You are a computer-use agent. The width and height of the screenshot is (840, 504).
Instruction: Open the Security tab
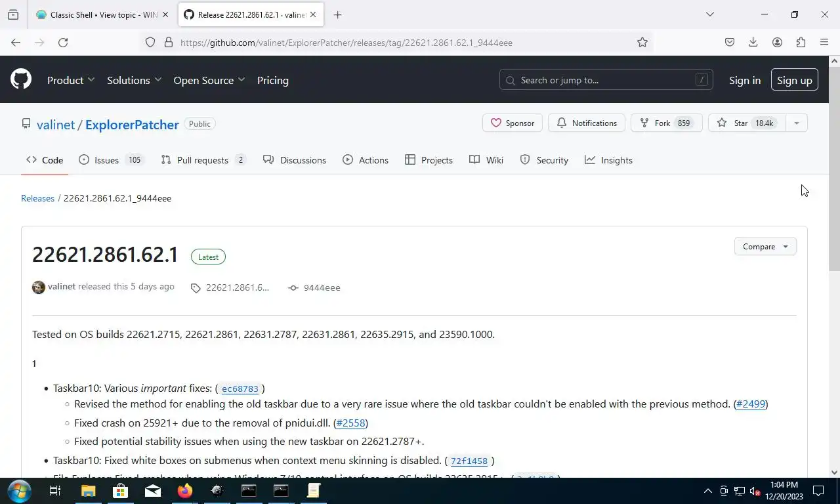click(x=544, y=160)
